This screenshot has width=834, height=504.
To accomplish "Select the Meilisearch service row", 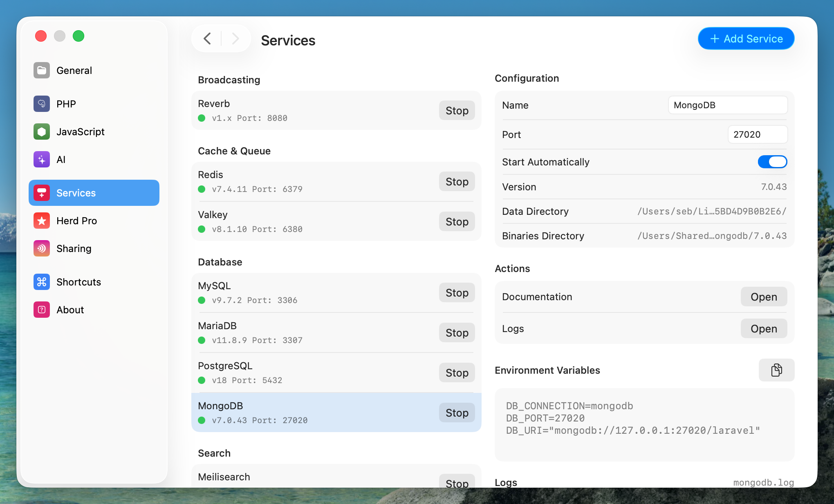I will click(336, 476).
